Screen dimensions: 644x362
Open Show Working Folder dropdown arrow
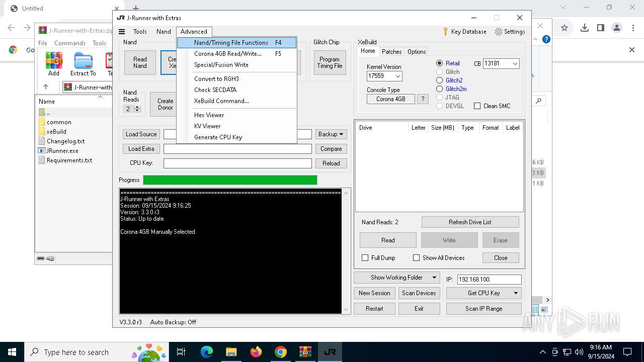434,278
